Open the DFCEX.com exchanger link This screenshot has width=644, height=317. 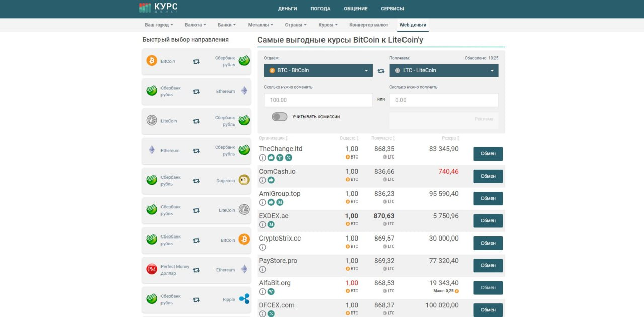coord(277,305)
